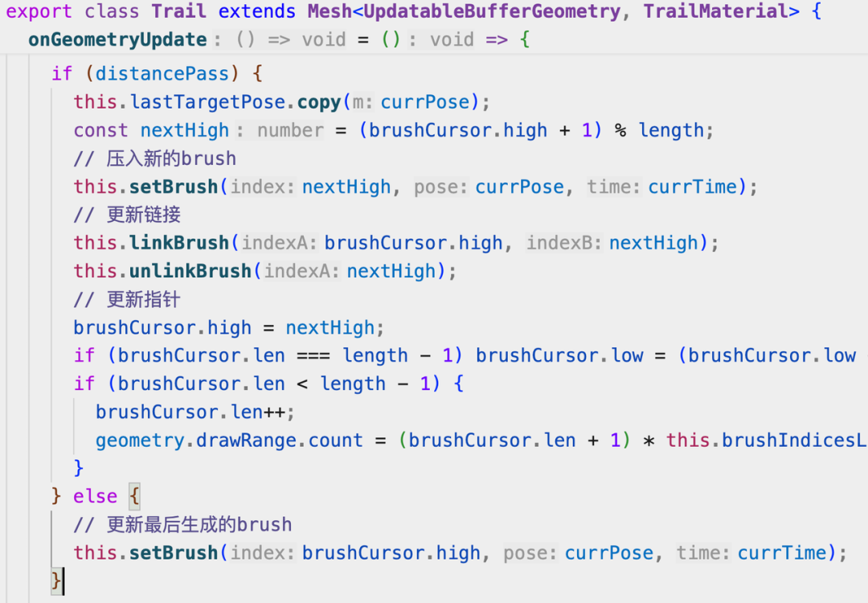Viewport: 868px width, 603px height.
Task: Click the linkBrush method call
Action: pyautogui.click(x=179, y=243)
